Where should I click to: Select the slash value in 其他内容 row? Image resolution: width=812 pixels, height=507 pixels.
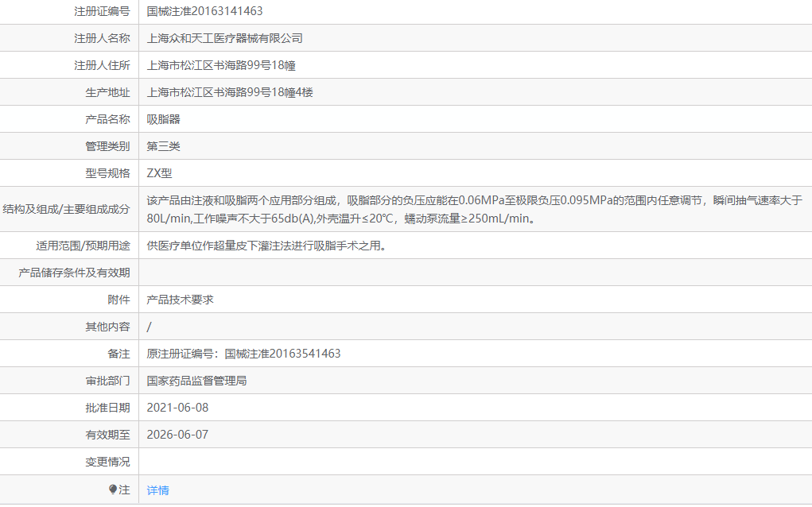[150, 327]
